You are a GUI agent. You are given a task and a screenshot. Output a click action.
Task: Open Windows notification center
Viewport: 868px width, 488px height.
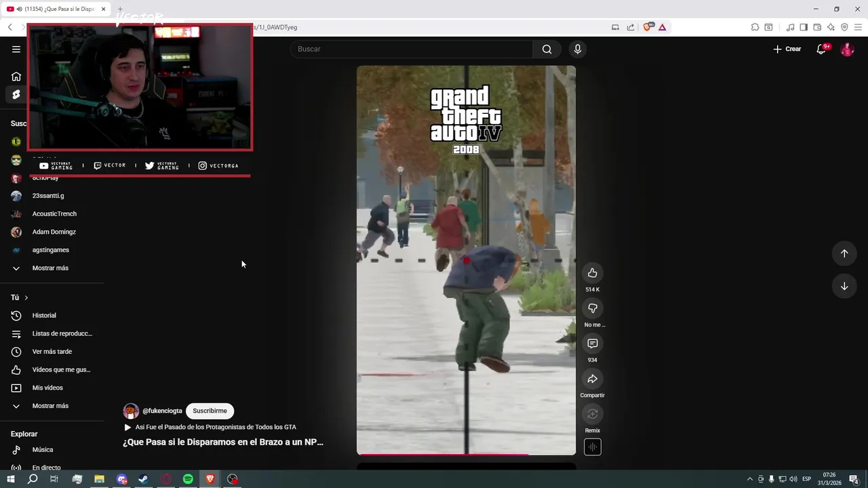854,479
